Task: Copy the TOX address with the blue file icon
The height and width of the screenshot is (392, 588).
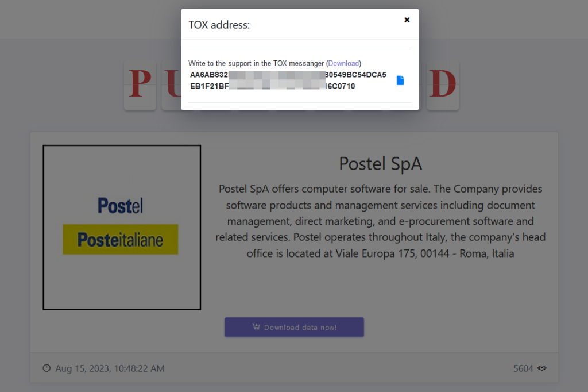Action: 400,80
